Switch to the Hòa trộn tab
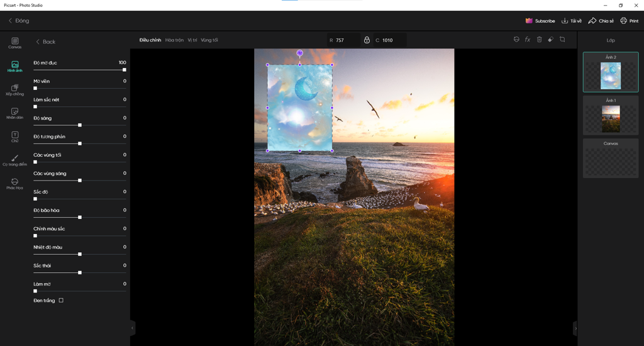The width and height of the screenshot is (644, 346). click(x=174, y=40)
